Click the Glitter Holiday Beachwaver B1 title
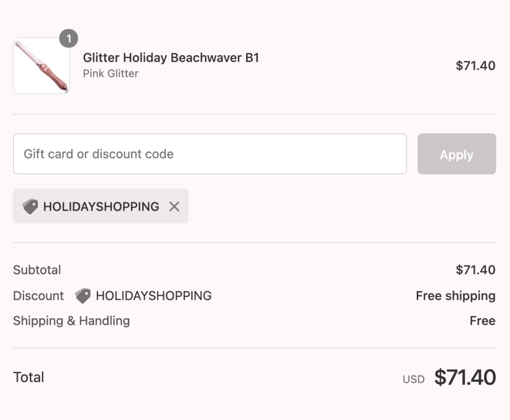Viewport: 510px width, 420px height. point(171,58)
